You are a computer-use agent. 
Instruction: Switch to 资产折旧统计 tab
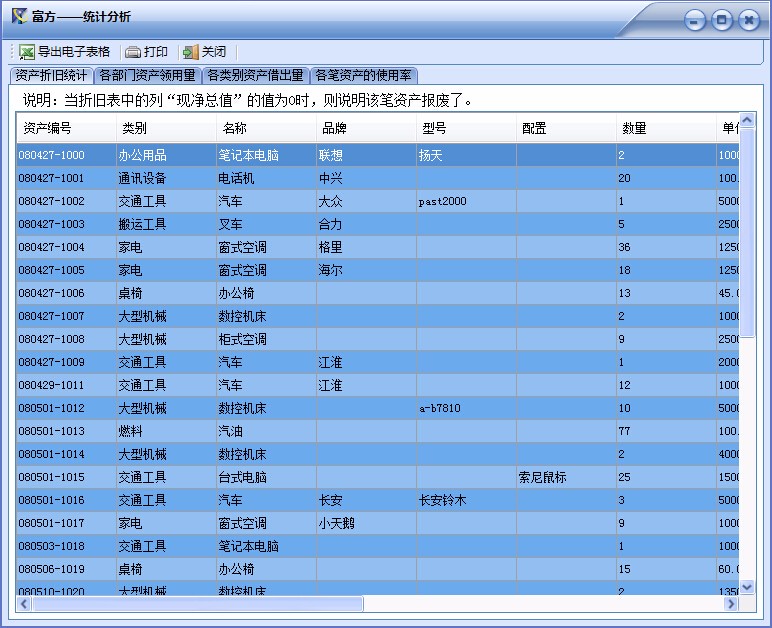tap(51, 75)
